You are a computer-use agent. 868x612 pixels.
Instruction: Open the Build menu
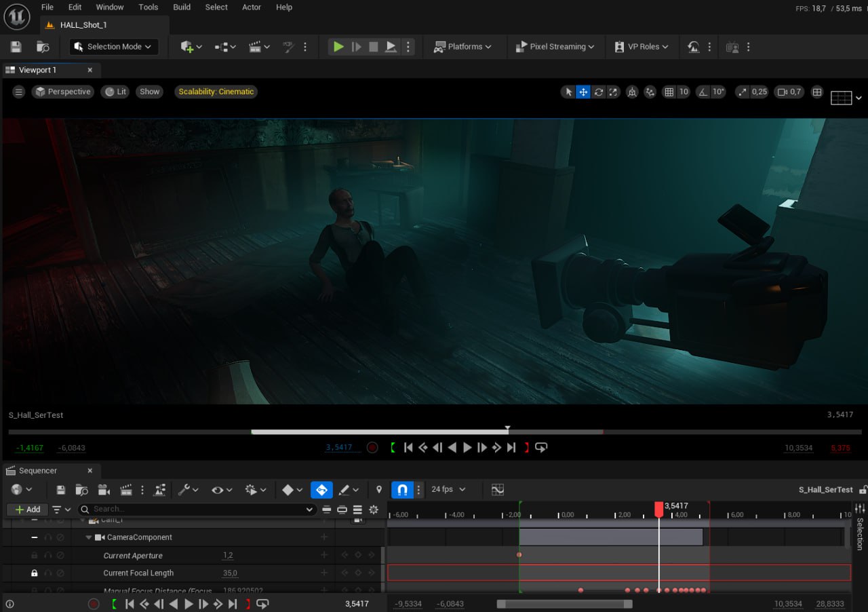[182, 7]
